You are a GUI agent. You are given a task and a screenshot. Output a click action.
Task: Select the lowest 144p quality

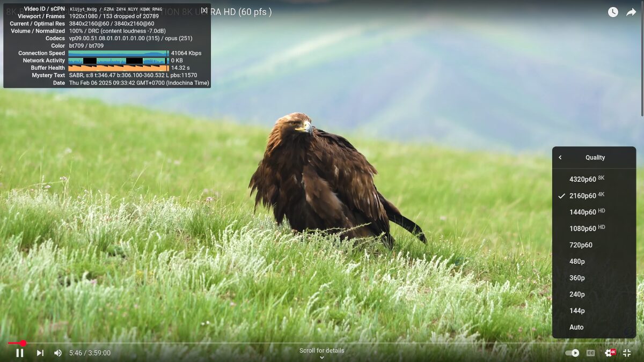coord(594,311)
